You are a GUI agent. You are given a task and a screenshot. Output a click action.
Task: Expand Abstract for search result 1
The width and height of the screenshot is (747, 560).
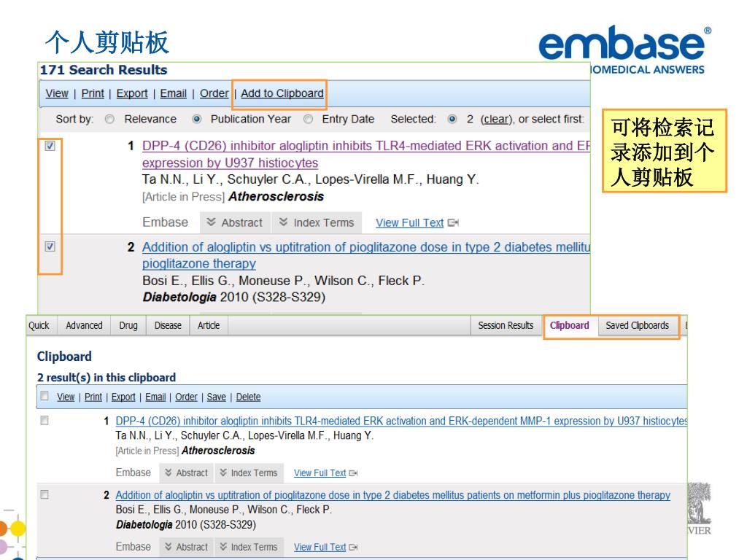pos(234,223)
